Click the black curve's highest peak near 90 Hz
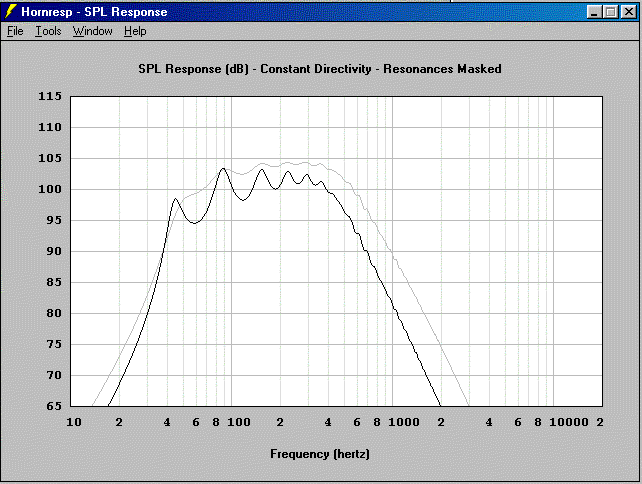 (223, 168)
